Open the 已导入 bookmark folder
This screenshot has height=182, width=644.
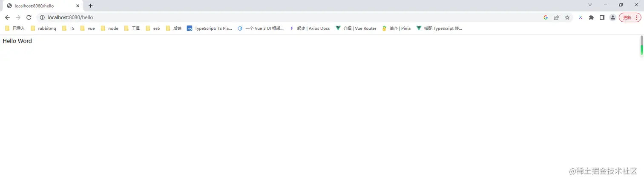[x=15, y=28]
